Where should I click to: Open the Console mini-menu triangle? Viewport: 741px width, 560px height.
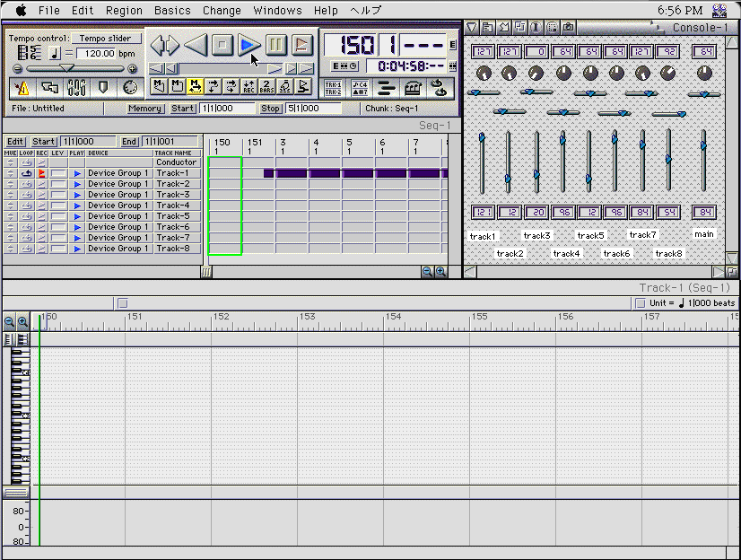point(472,28)
